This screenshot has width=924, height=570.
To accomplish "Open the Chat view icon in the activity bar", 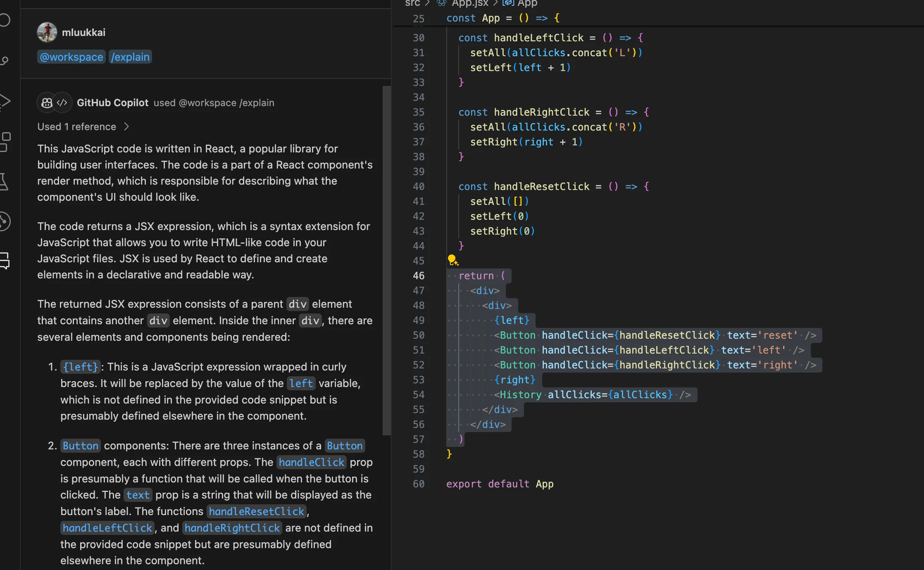I will pos(4,260).
